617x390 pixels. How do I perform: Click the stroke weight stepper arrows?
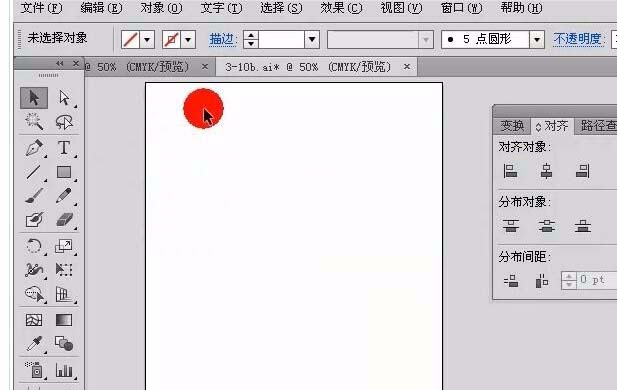(251, 39)
